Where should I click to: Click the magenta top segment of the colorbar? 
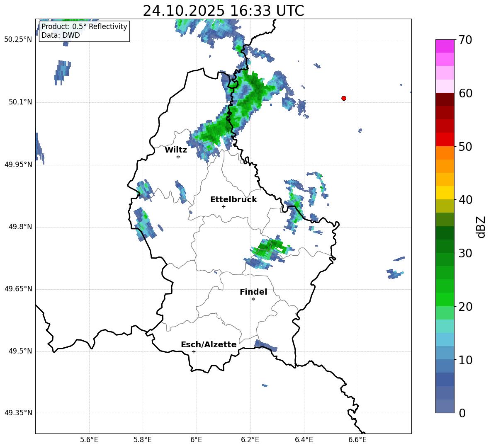445,46
